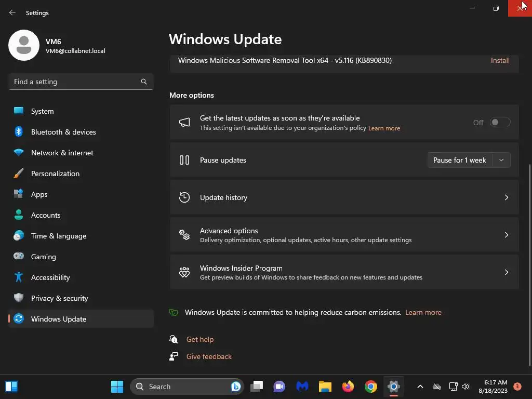
Task: Click the VM6 user avatar picture
Action: [24, 45]
